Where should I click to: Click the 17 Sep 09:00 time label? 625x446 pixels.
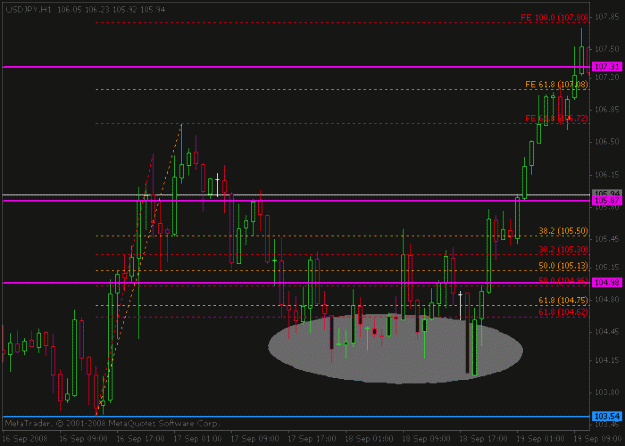click(255, 439)
